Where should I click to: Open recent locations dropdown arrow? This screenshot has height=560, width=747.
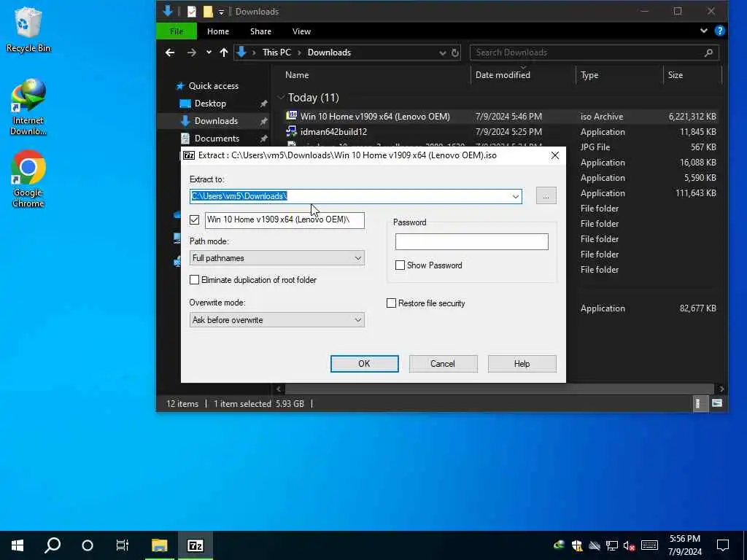coord(209,52)
